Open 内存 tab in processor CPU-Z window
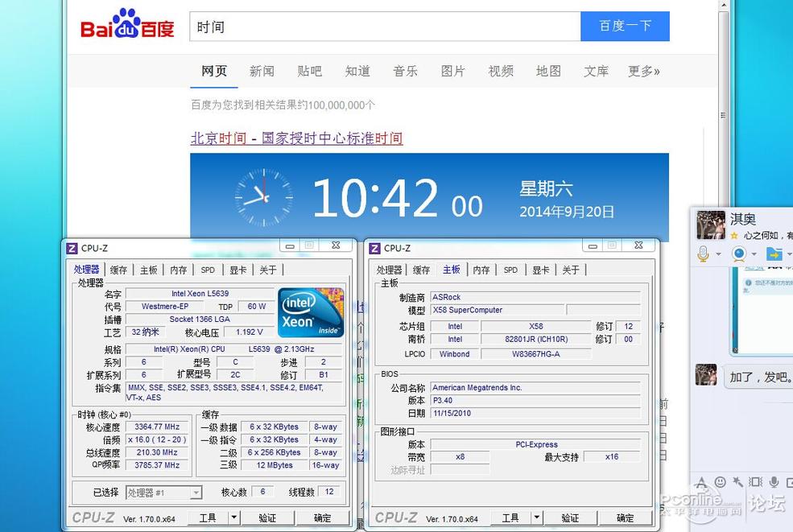The width and height of the screenshot is (793, 532). (x=179, y=270)
